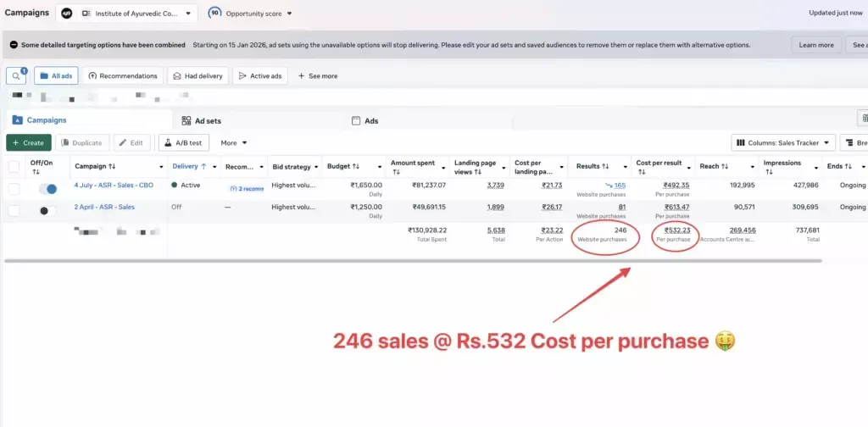Click sort arrows beside Campaign header
Image resolution: width=868 pixels, height=427 pixels.
click(113, 166)
